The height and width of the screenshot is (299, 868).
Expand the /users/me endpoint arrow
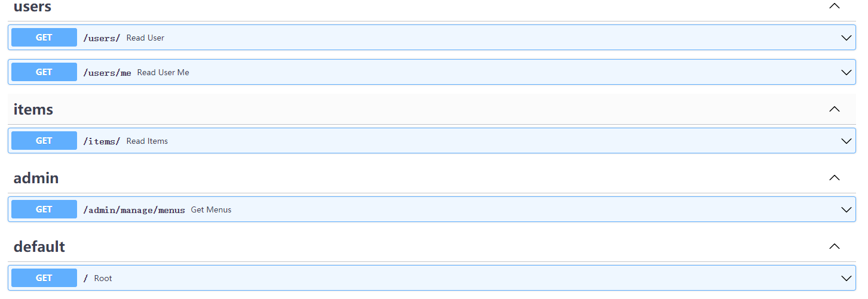846,72
